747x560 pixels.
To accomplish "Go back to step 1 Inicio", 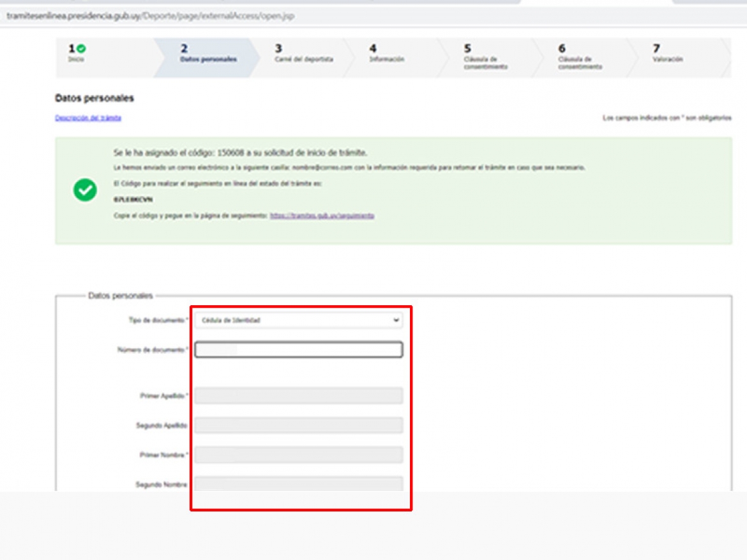I will tap(77, 54).
